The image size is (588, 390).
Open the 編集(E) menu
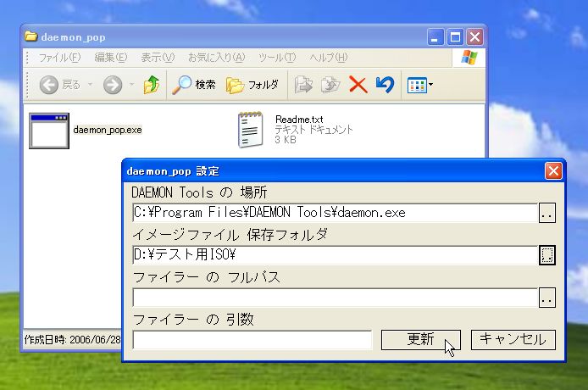[111, 58]
